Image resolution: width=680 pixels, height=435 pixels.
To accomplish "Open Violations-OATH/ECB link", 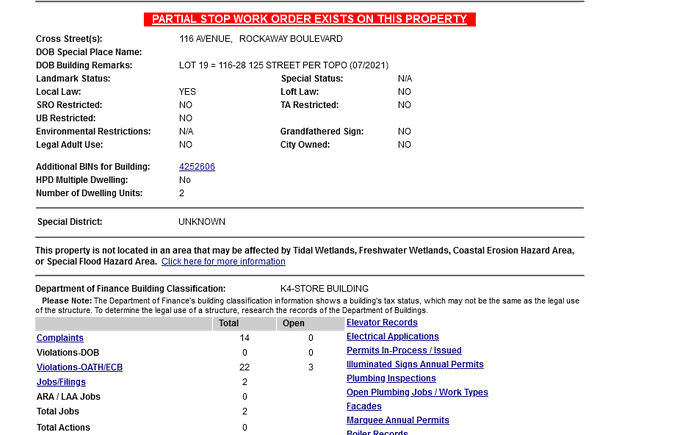I will (79, 367).
